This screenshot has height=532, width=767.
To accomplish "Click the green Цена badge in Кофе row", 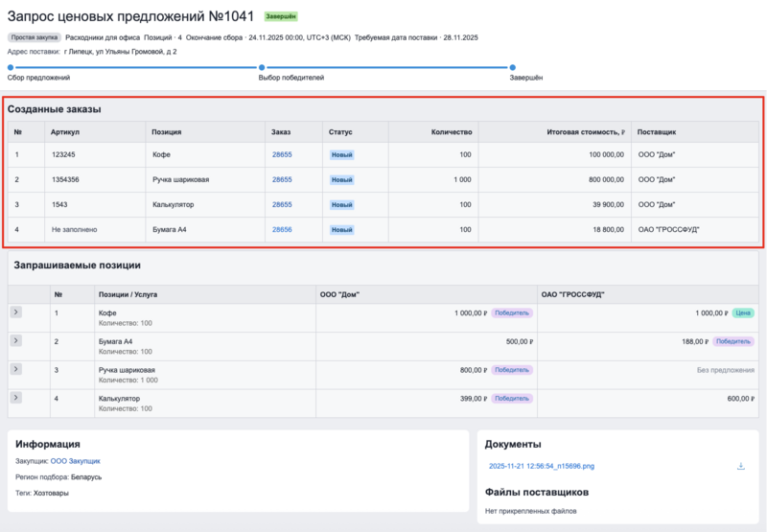I will point(742,312).
